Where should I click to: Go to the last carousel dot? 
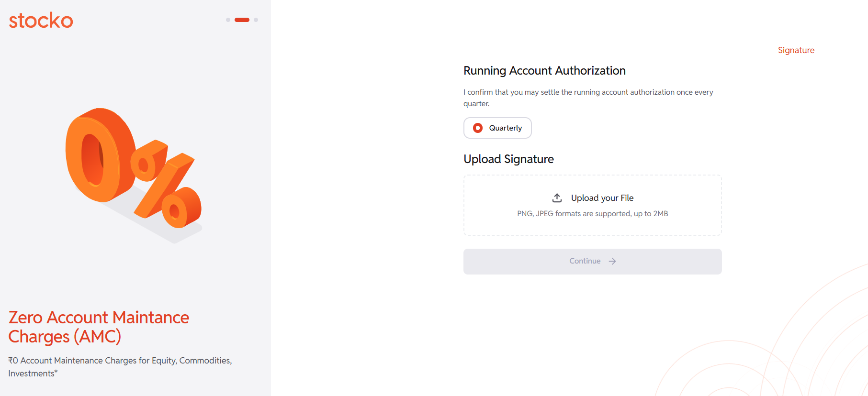coord(256,20)
